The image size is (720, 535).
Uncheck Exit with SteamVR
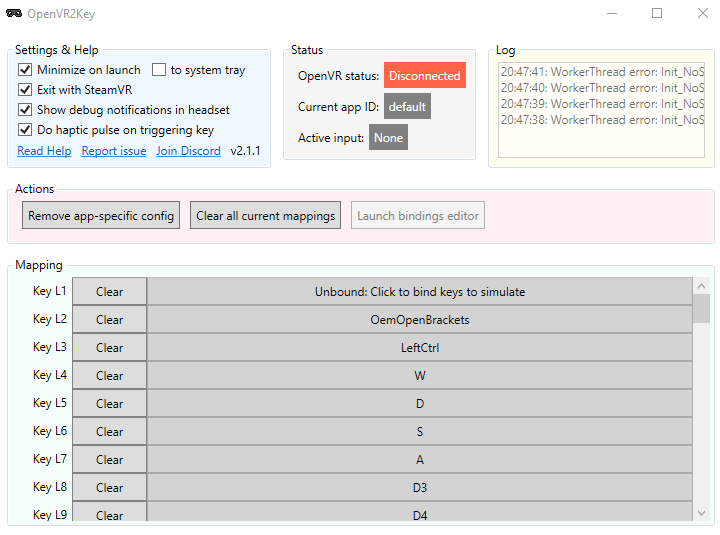(25, 90)
